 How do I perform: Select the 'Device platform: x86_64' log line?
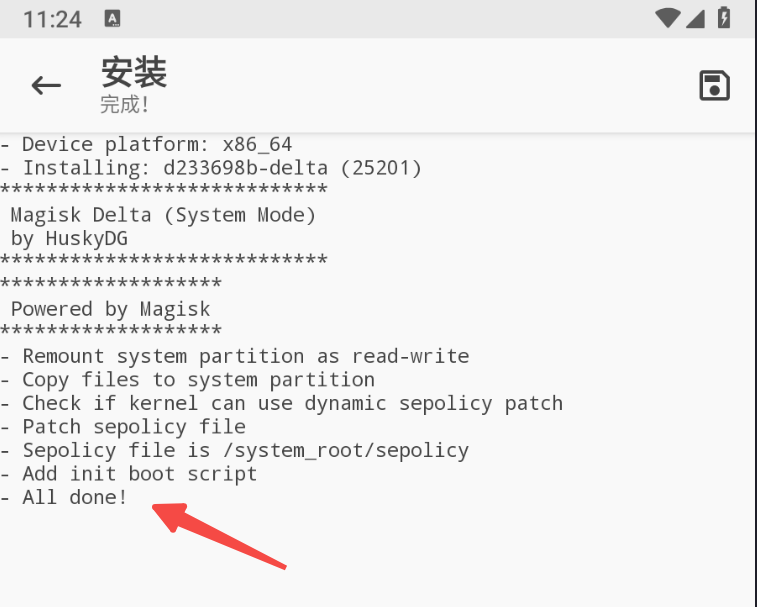click(x=146, y=144)
